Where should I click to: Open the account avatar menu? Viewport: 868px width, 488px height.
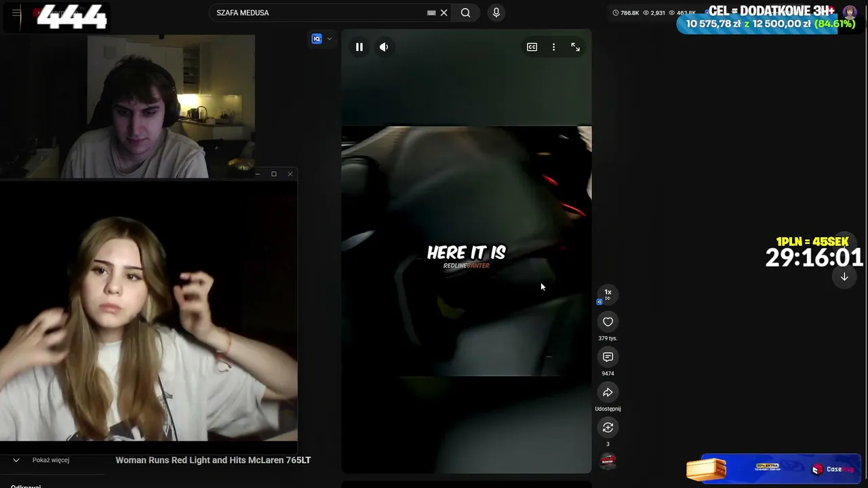point(850,13)
